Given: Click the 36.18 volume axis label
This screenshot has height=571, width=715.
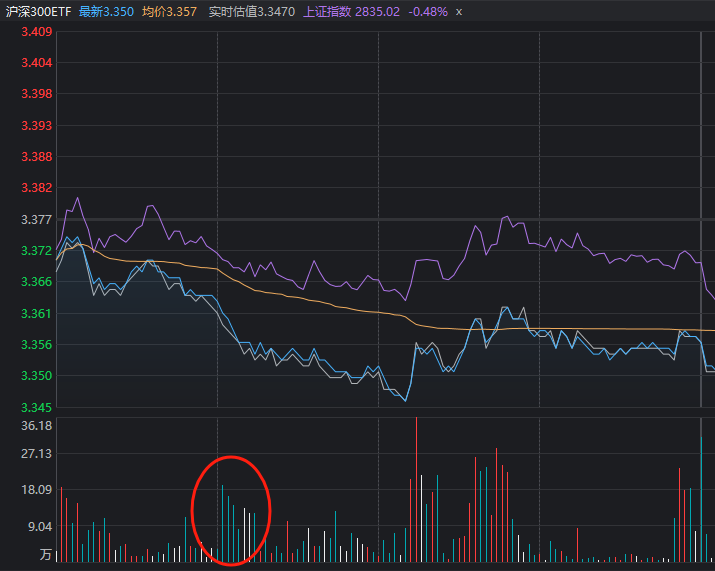Looking at the screenshot, I should (x=37, y=426).
